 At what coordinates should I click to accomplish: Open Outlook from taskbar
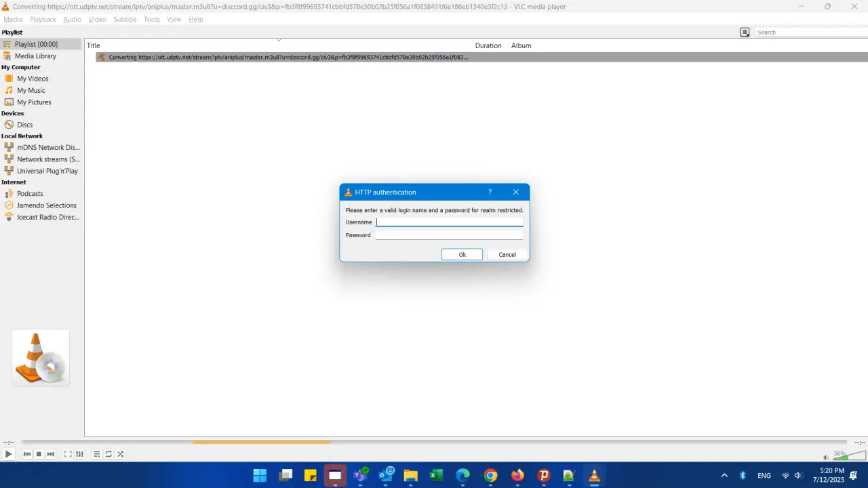click(387, 475)
